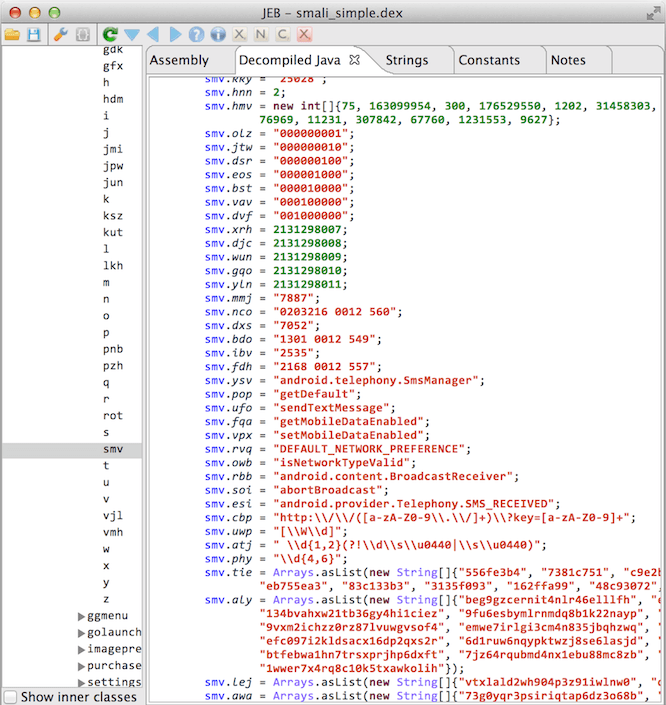This screenshot has width=666, height=705.
Task: Select class ksz in the tree
Action: (x=113, y=216)
